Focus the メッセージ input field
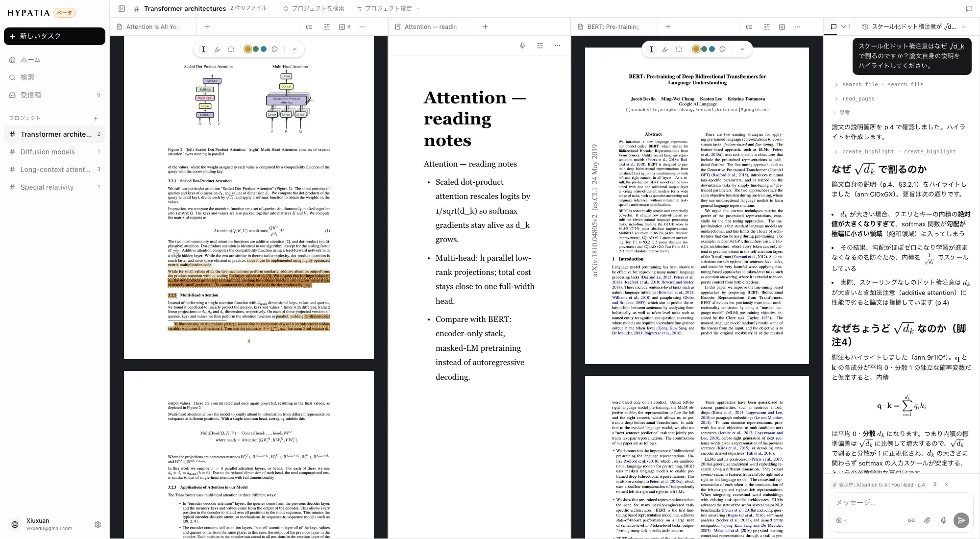Image resolution: width=980 pixels, height=539 pixels. coord(901,502)
